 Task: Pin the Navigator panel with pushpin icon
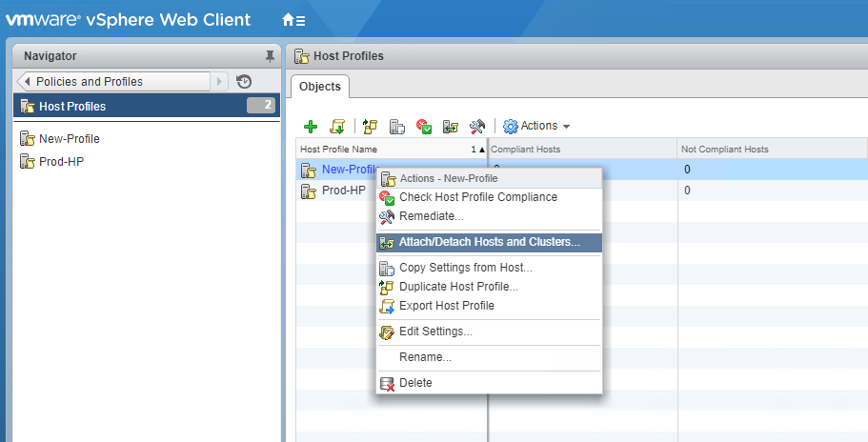pyautogui.click(x=269, y=56)
